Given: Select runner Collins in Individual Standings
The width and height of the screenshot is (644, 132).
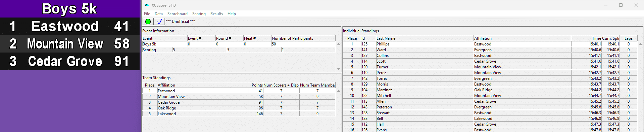Looking at the screenshot, I should pos(490,56).
